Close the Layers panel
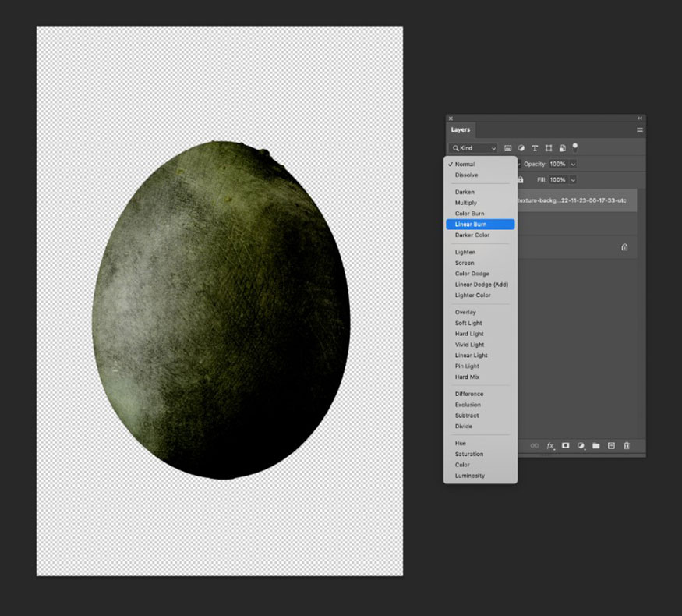This screenshot has height=616, width=682. (451, 119)
